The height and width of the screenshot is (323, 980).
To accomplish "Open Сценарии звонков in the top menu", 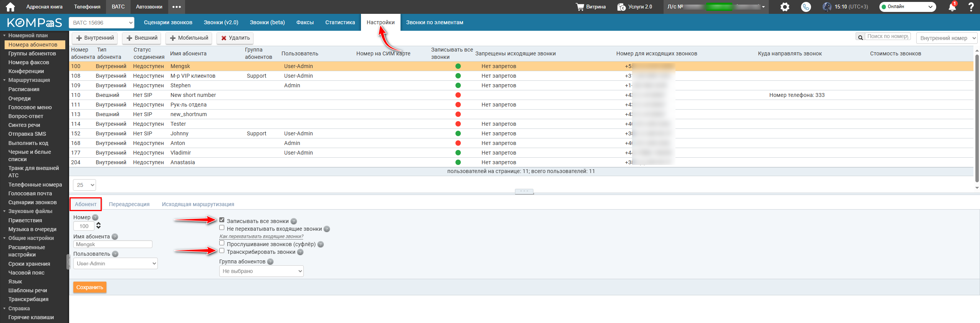I will point(168,22).
